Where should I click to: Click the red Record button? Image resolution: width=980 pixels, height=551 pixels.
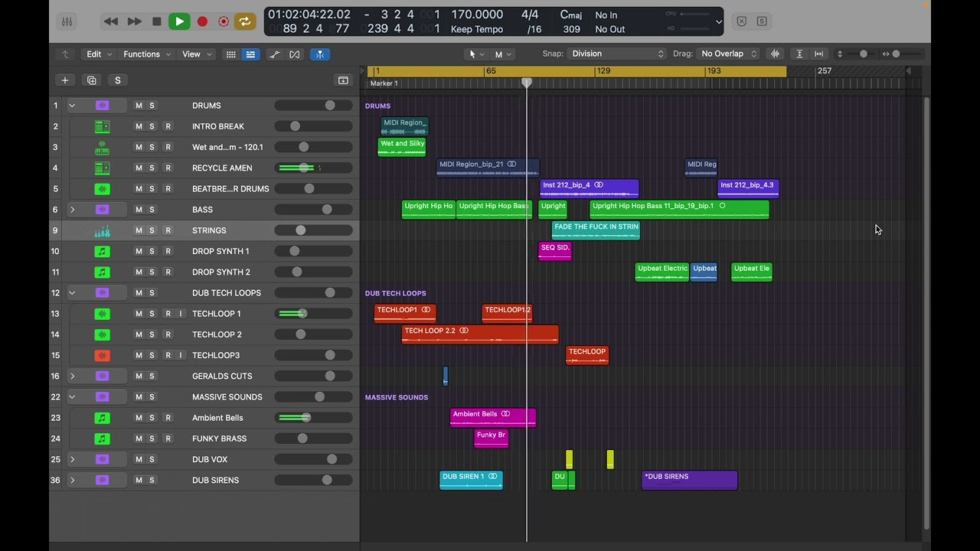pos(202,21)
